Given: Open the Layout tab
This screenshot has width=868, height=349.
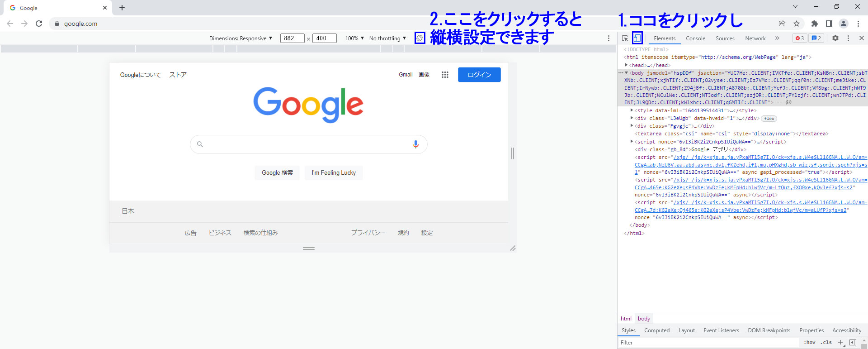Looking at the screenshot, I should [687, 330].
